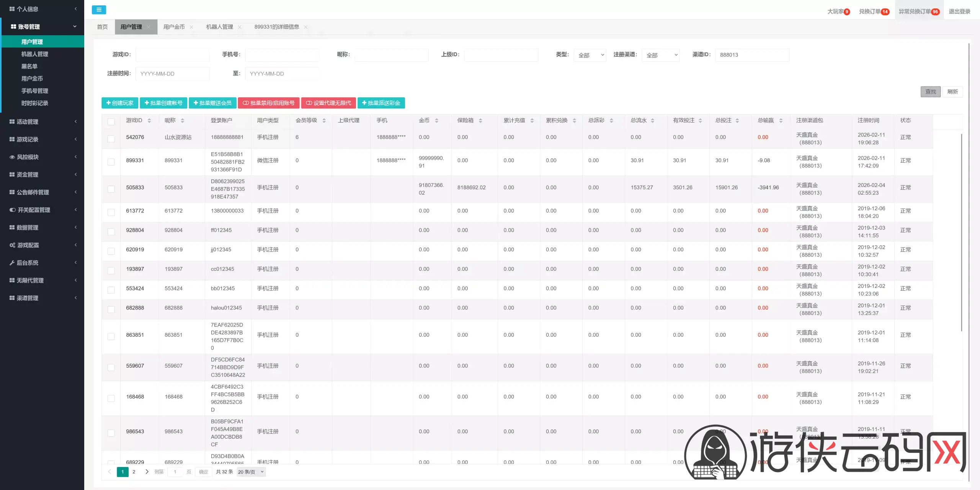Image resolution: width=980 pixels, height=490 pixels.
Task: Toggle the select-all checkbox in table header
Action: tap(111, 121)
